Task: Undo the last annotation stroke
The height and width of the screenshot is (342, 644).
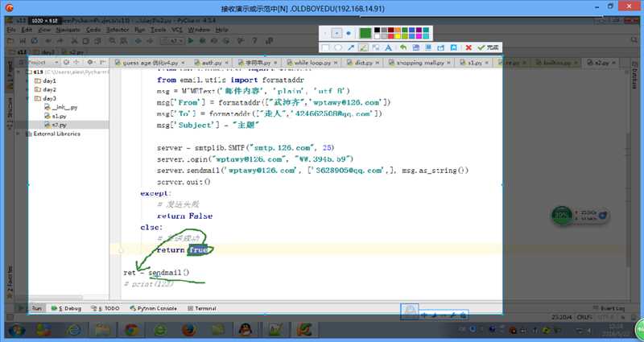Action: (x=403, y=47)
